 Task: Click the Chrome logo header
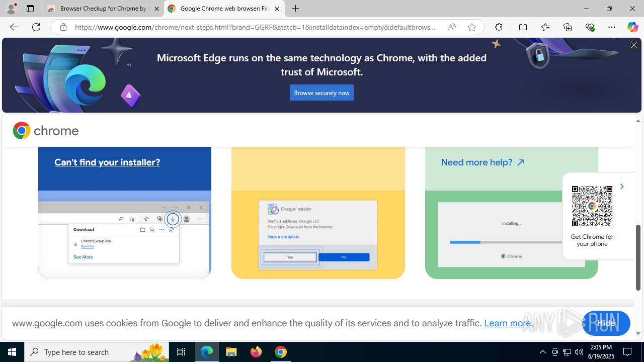tap(46, 131)
